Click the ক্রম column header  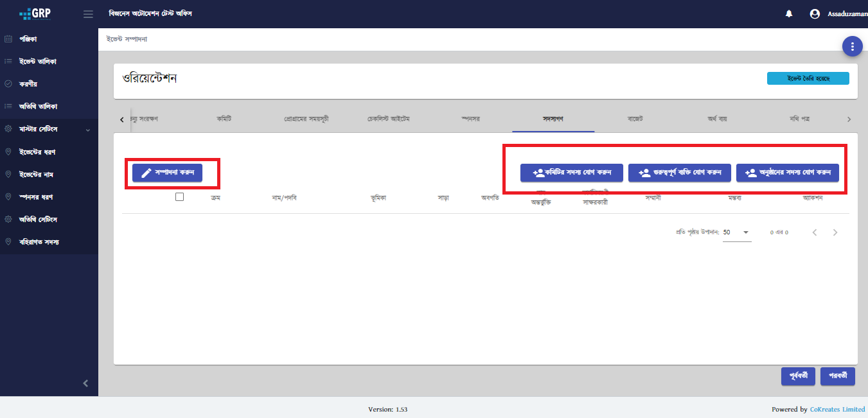[216, 198]
